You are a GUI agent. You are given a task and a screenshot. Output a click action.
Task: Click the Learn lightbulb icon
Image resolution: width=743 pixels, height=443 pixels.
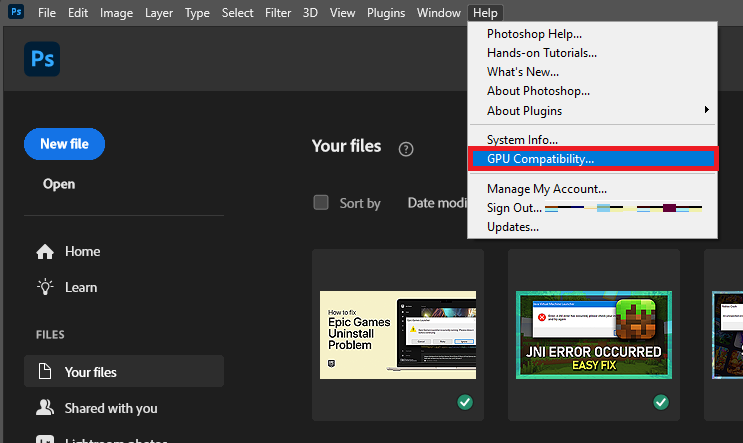point(44,287)
